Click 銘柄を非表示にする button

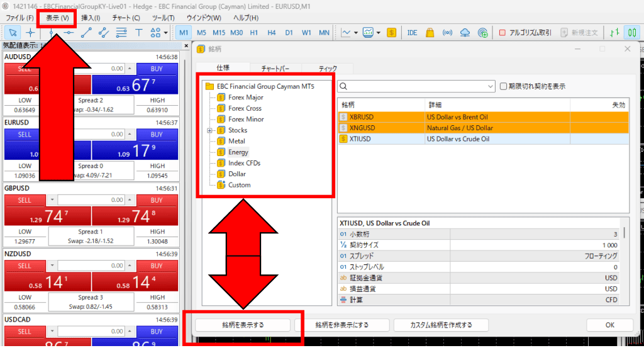click(341, 325)
